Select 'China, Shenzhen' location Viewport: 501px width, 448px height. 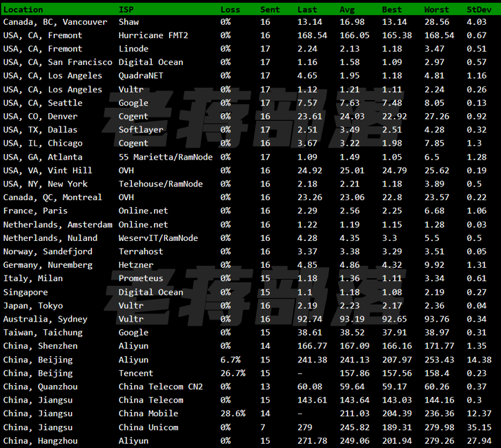point(40,346)
